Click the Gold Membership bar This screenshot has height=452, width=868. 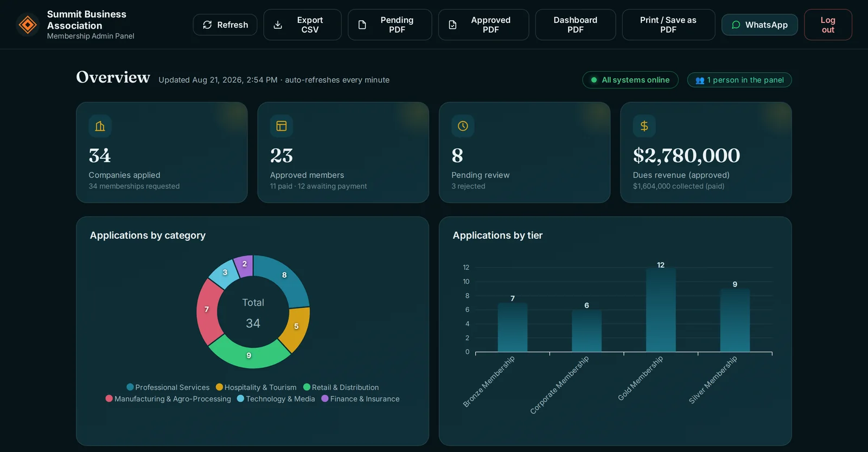(661, 310)
